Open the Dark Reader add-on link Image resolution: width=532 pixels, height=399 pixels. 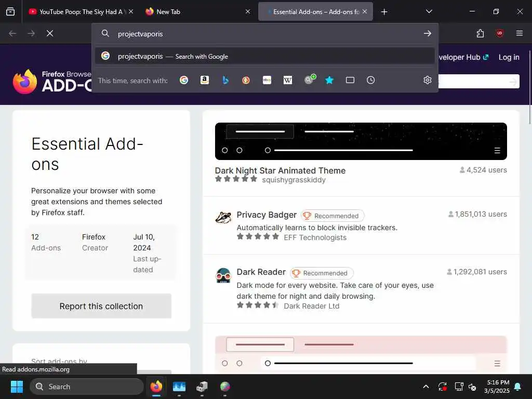(261, 272)
